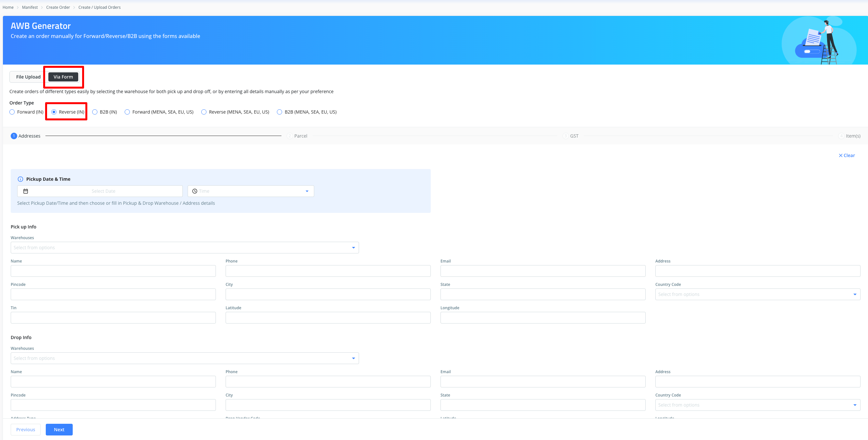Select the Via Form tab
The width and height of the screenshot is (868, 440).
pyautogui.click(x=63, y=77)
